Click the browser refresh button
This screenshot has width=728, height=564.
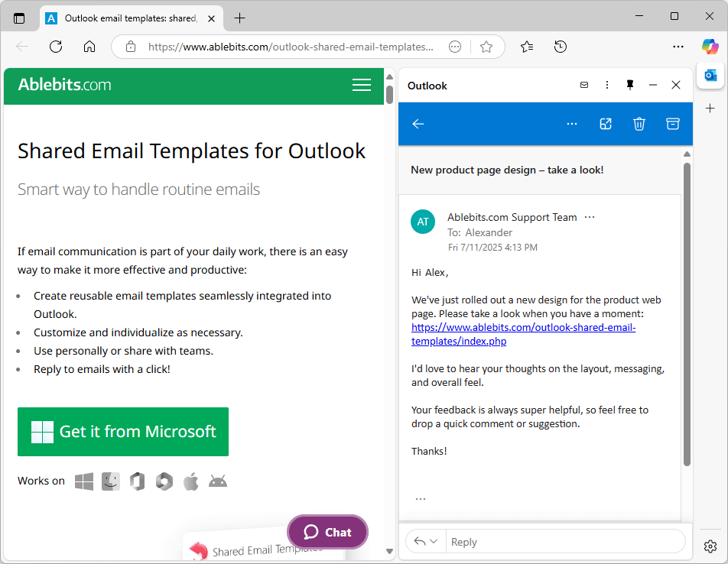click(x=56, y=47)
